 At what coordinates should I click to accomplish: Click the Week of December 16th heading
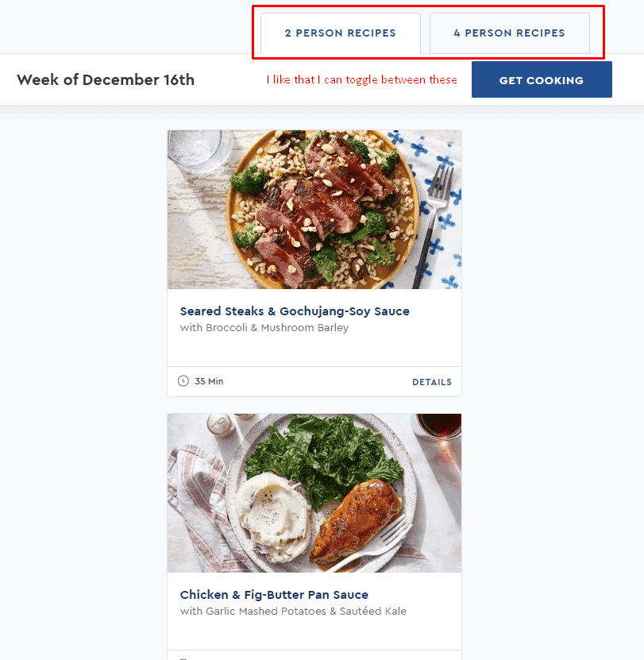click(x=106, y=79)
